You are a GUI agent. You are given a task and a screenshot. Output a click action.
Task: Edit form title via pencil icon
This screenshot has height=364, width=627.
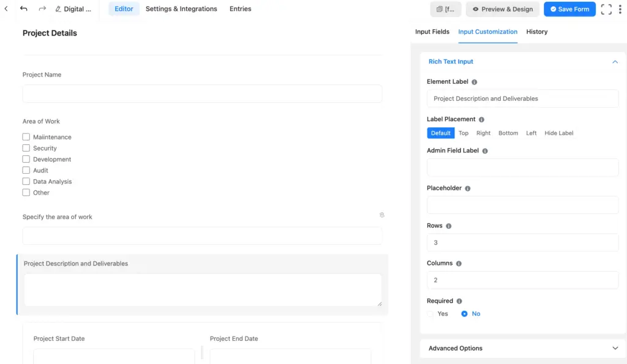[x=58, y=9]
